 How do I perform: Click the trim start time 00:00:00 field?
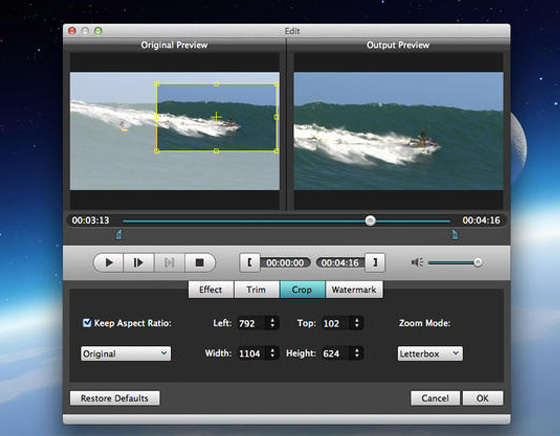tap(285, 263)
